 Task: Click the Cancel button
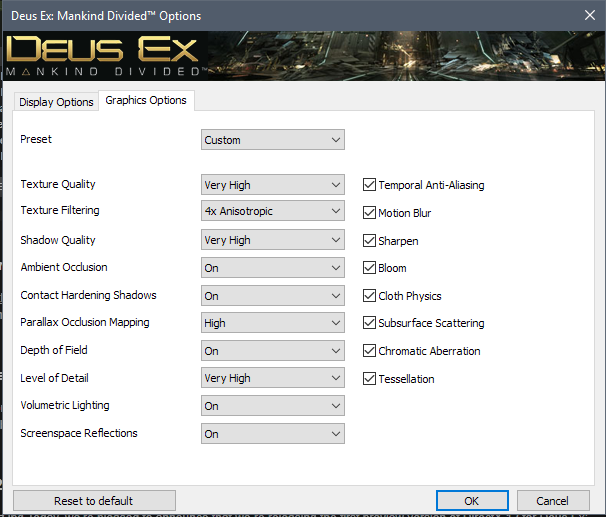pyautogui.click(x=553, y=501)
